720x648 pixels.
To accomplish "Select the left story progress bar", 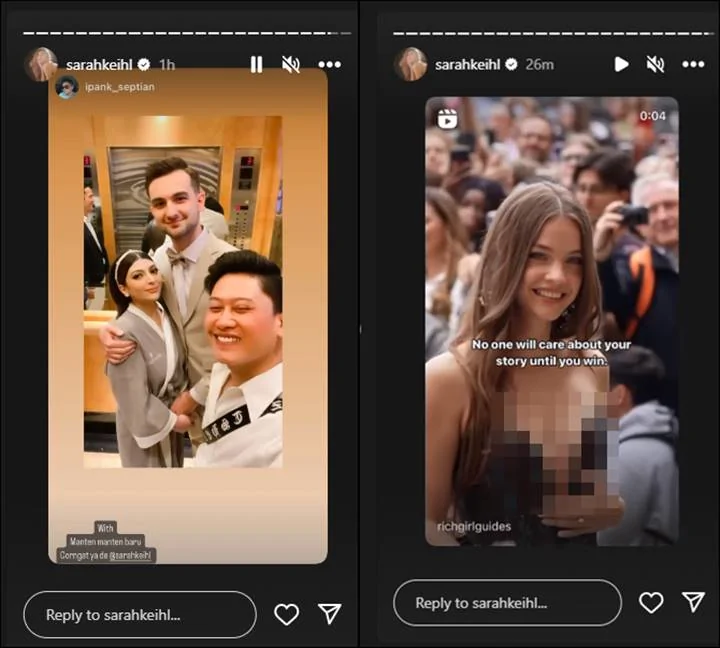I will (187, 33).
